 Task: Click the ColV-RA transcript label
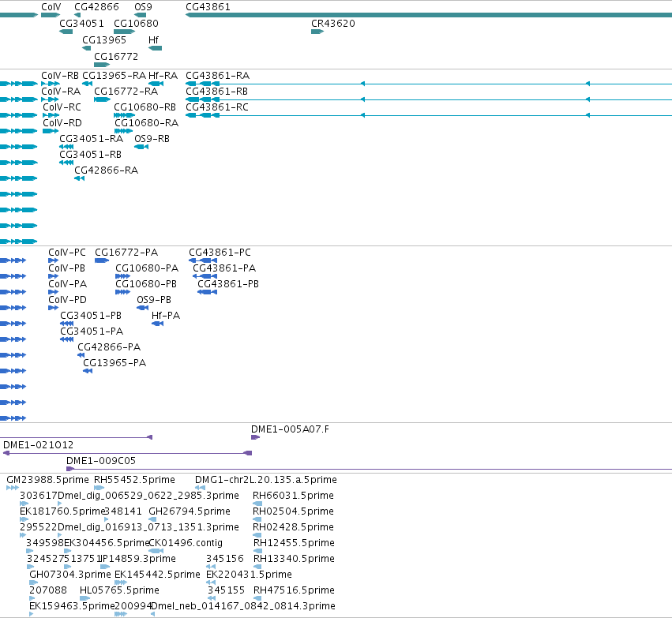point(61,92)
